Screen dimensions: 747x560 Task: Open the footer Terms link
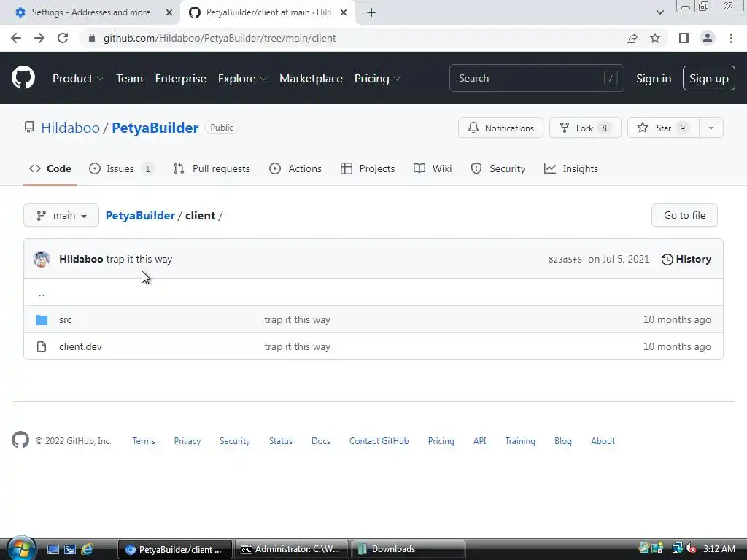[x=144, y=441]
